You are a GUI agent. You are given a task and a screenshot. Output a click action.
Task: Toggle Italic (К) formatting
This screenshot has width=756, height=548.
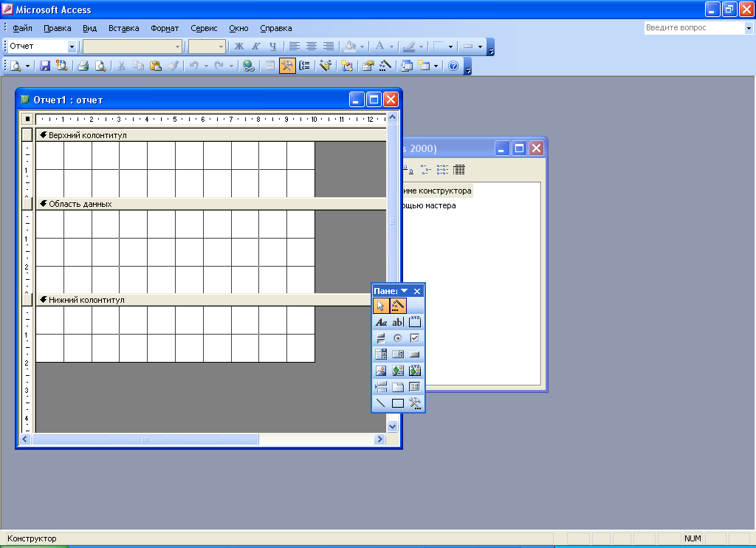click(256, 47)
